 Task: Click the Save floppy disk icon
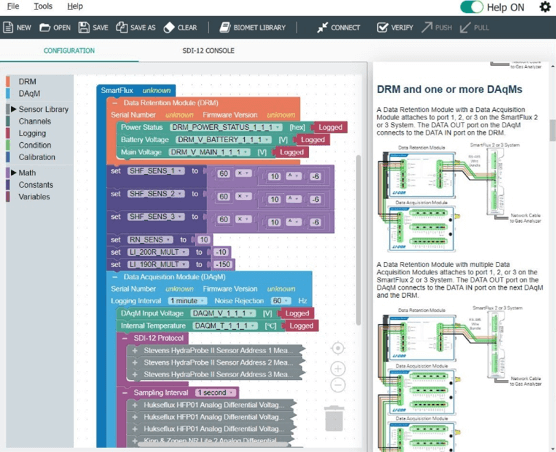pos(84,28)
